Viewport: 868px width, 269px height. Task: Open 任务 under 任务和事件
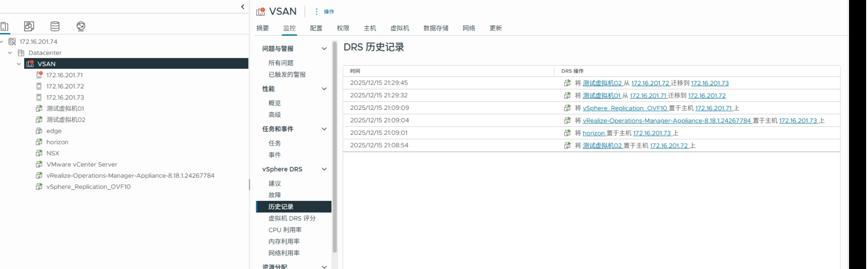tap(275, 143)
